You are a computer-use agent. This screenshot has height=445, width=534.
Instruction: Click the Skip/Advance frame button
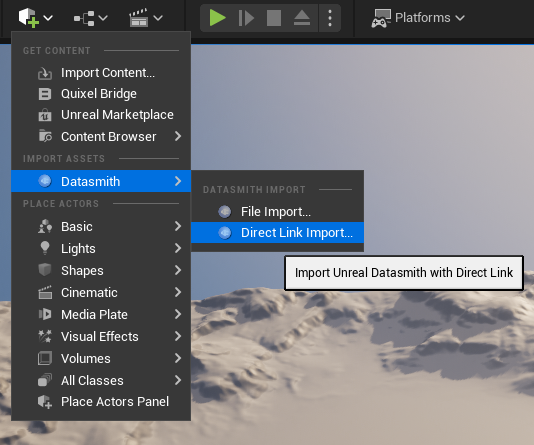(x=246, y=18)
